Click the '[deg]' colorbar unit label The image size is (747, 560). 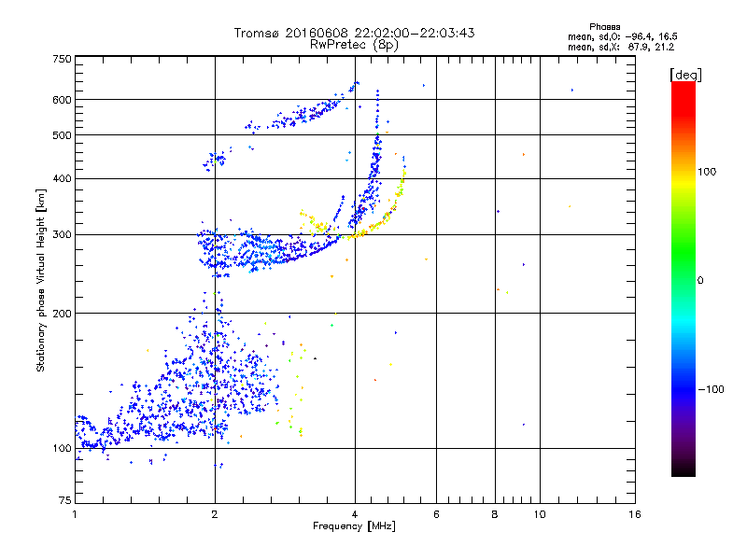point(685,75)
